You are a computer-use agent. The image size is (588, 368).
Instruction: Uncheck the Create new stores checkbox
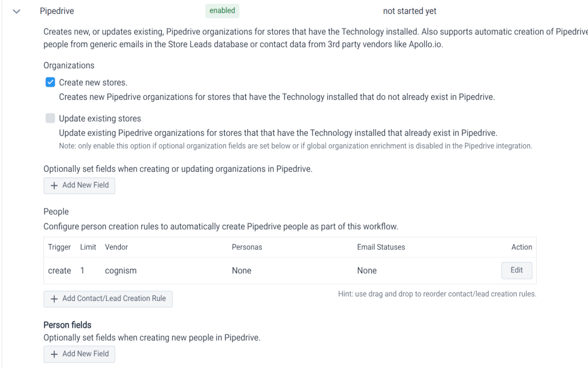pos(51,82)
